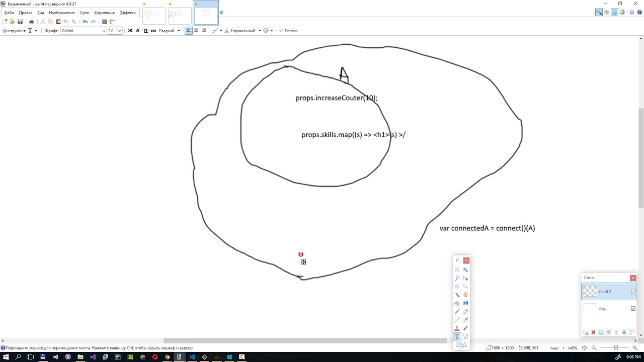The height and width of the screenshot is (362, 644).
Task: Select the Text tool
Action: tap(457, 336)
